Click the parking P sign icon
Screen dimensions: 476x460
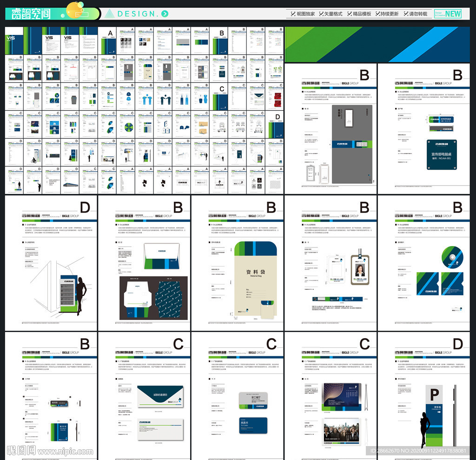[434, 395]
